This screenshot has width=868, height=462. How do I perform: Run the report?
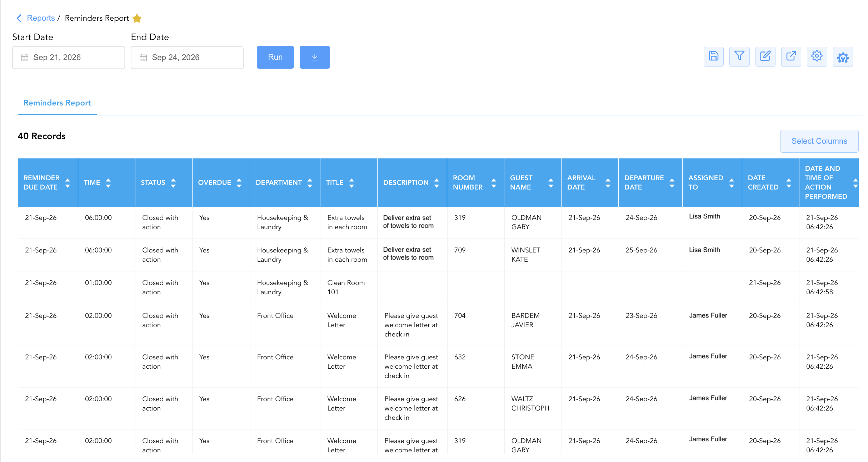coord(275,57)
